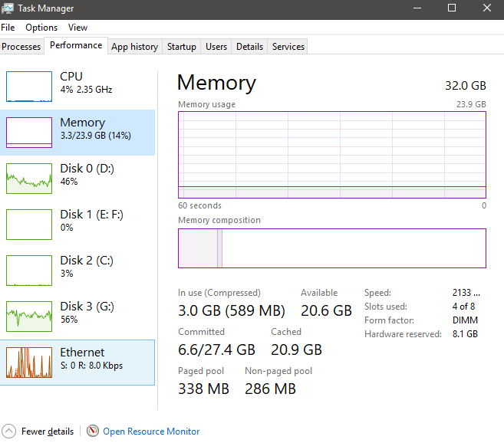Click the Non-paged pool 286 MB value
The width and height of the screenshot is (504, 443).
point(270,389)
